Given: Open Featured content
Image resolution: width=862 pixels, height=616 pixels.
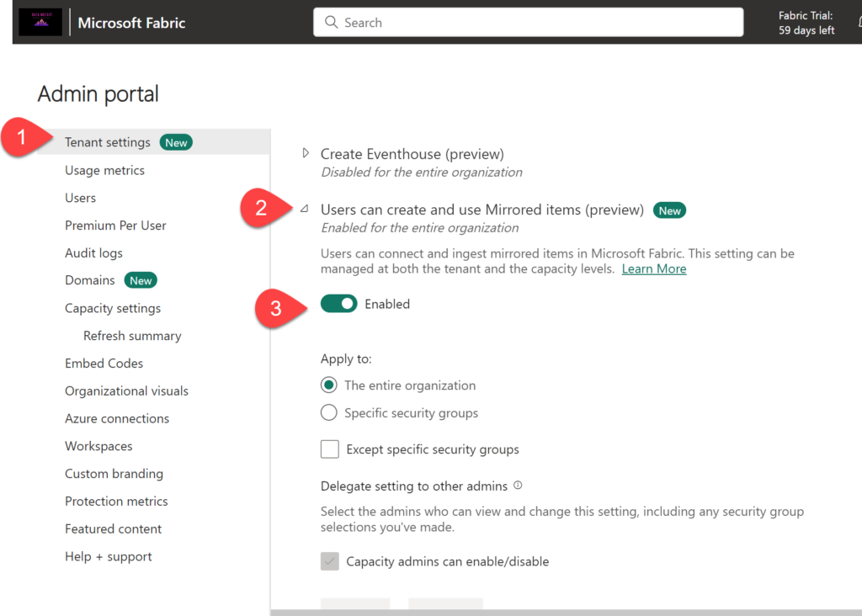Looking at the screenshot, I should tap(114, 528).
